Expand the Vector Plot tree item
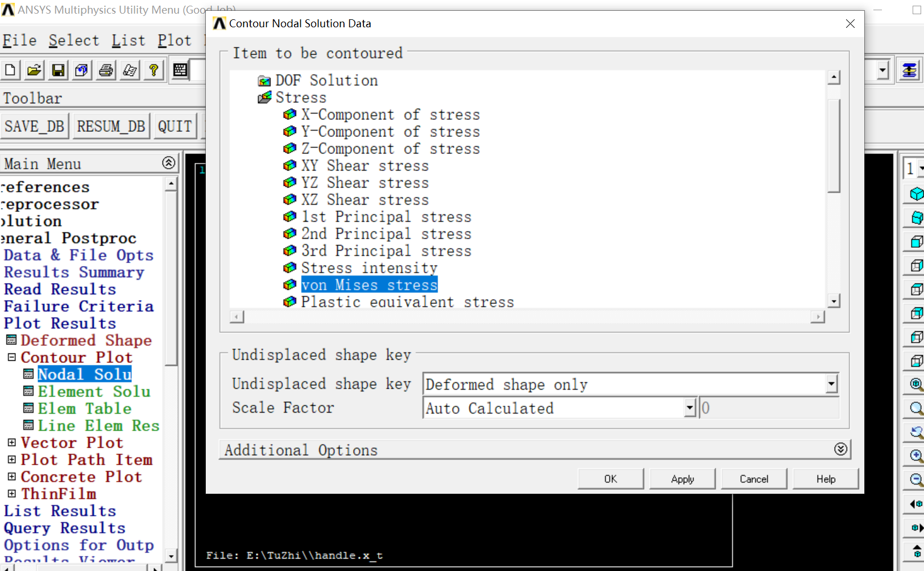Screen dimensions: 924x571 tap(13, 442)
